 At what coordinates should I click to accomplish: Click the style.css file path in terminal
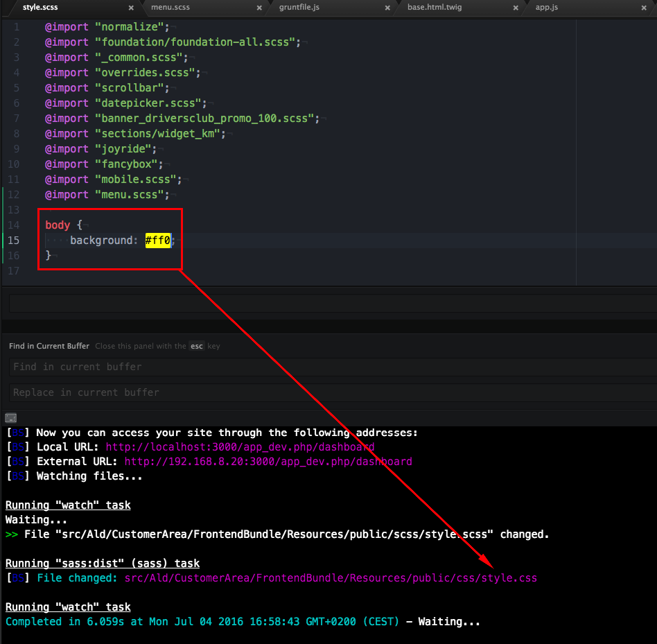(331, 578)
